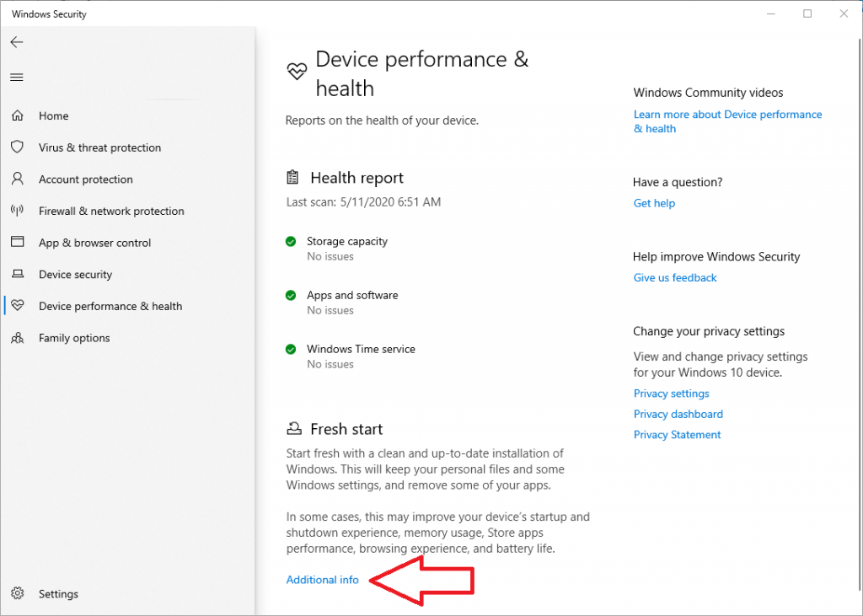Open the hamburger navigation menu

click(17, 77)
